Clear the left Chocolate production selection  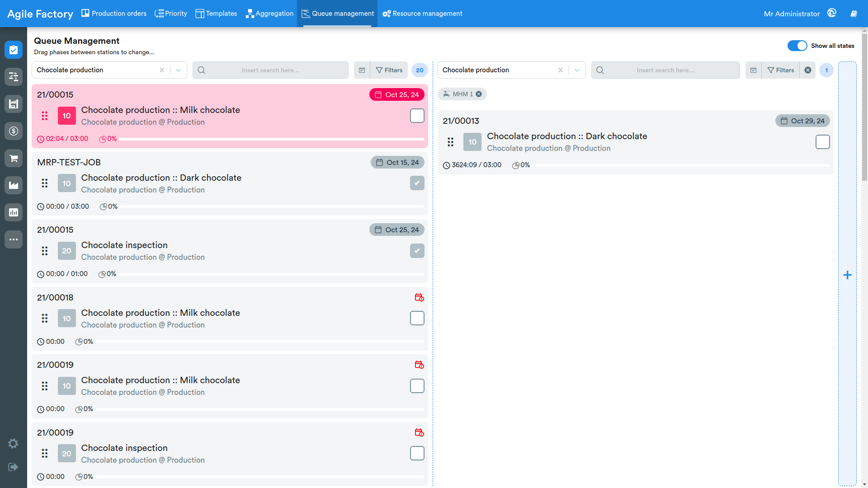click(x=162, y=70)
